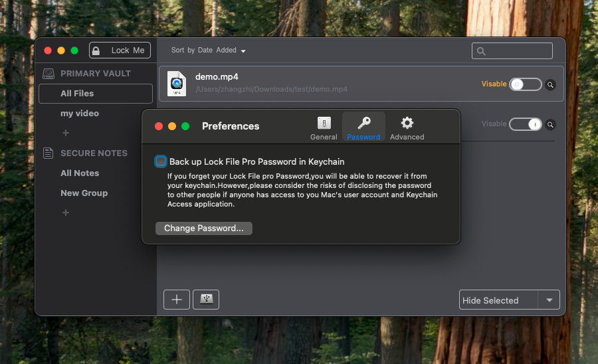Toggle the second file's visibility switch
The width and height of the screenshot is (598, 364).
[526, 124]
